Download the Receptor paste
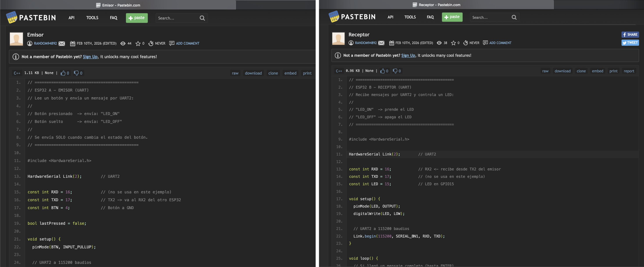The height and width of the screenshot is (267, 644). coord(562,71)
